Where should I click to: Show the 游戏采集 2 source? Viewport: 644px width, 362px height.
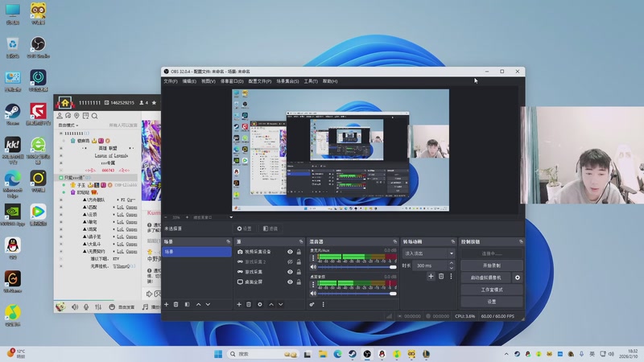[290, 262]
